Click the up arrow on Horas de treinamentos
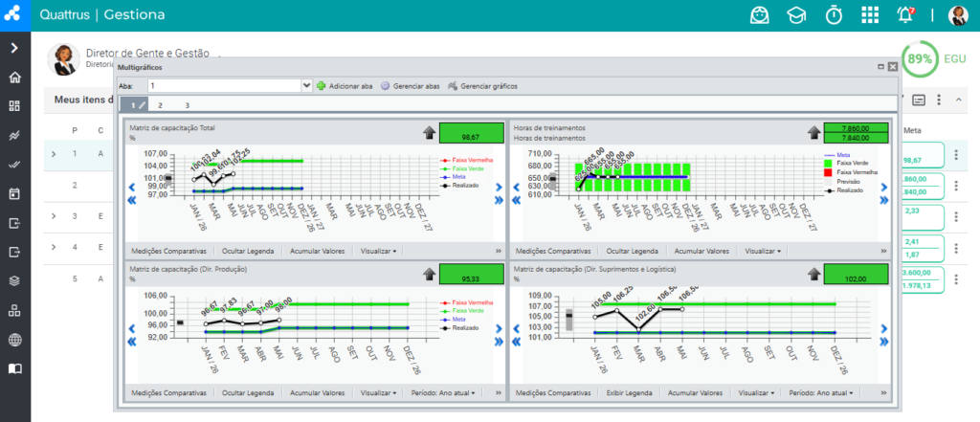Image resolution: width=980 pixels, height=422 pixels. pos(813,132)
